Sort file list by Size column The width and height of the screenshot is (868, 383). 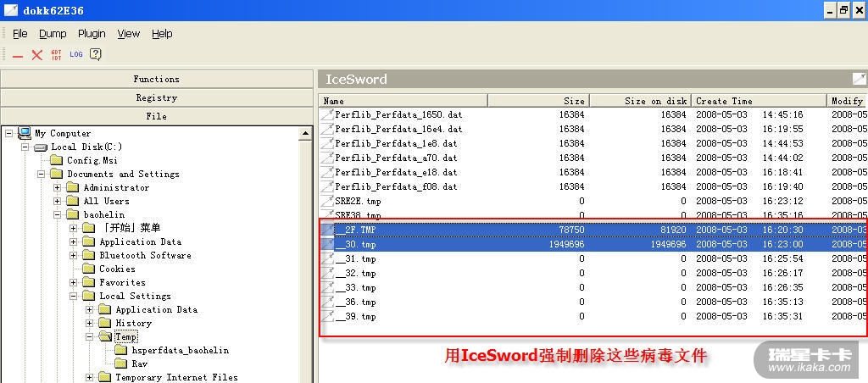coord(538,101)
